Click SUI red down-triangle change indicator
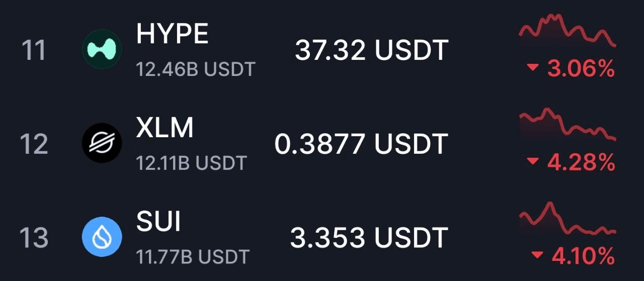644x281 pixels. click(x=538, y=256)
